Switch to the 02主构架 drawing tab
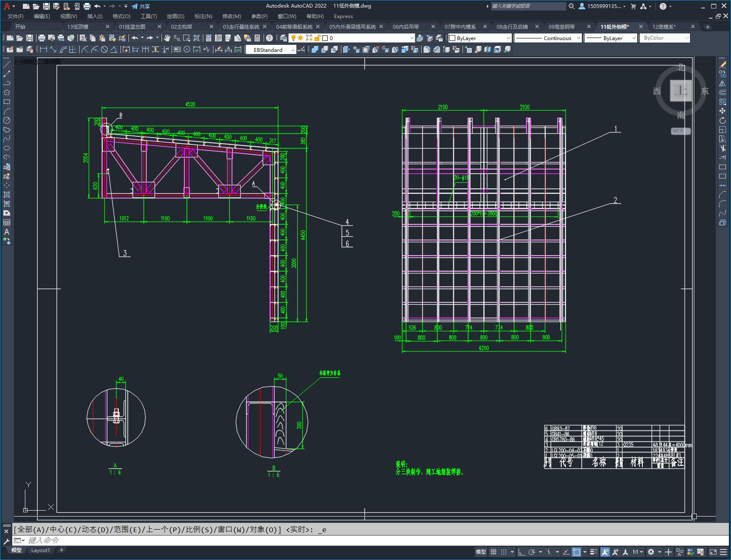This screenshot has width=731, height=560. point(182,27)
